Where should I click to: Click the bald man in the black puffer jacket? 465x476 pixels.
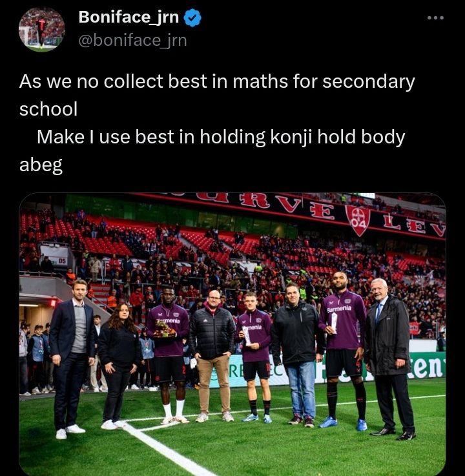[213, 355]
